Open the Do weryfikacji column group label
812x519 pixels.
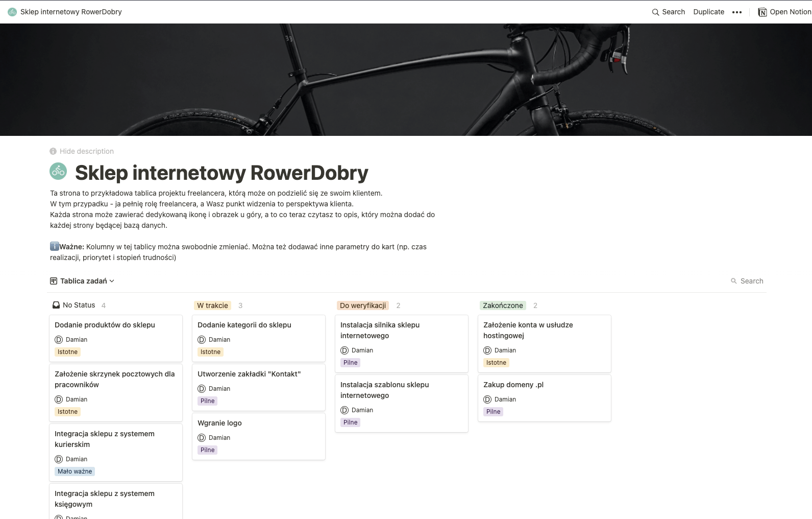click(363, 305)
